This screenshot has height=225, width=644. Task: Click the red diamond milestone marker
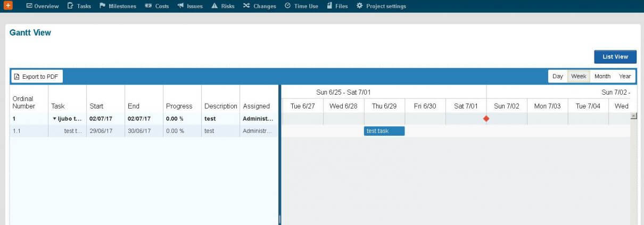[x=486, y=119]
